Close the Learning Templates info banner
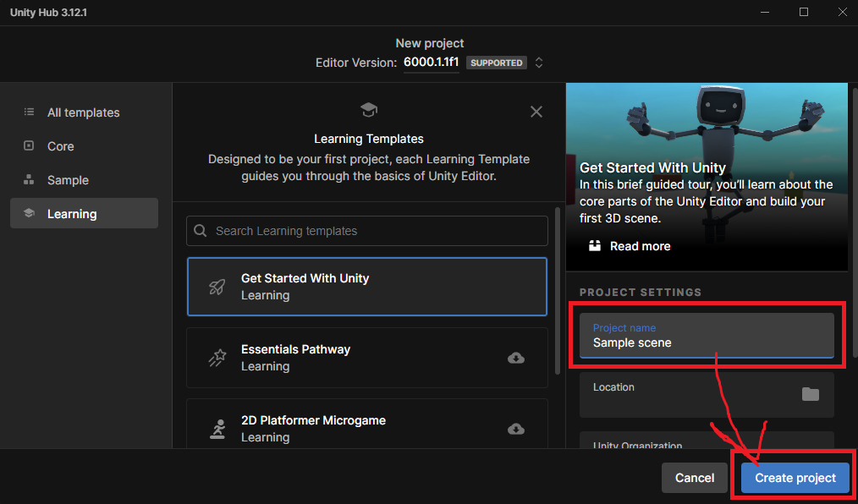 (536, 112)
